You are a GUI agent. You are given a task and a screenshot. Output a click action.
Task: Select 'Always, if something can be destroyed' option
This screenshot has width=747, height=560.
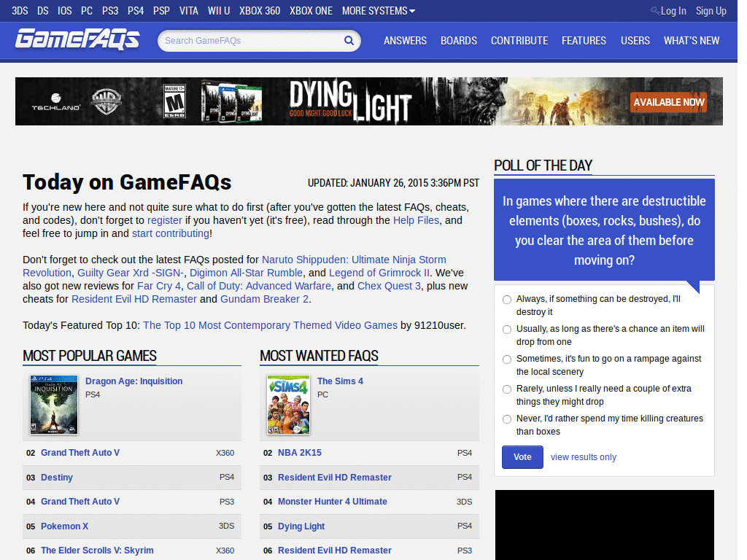pos(507,300)
